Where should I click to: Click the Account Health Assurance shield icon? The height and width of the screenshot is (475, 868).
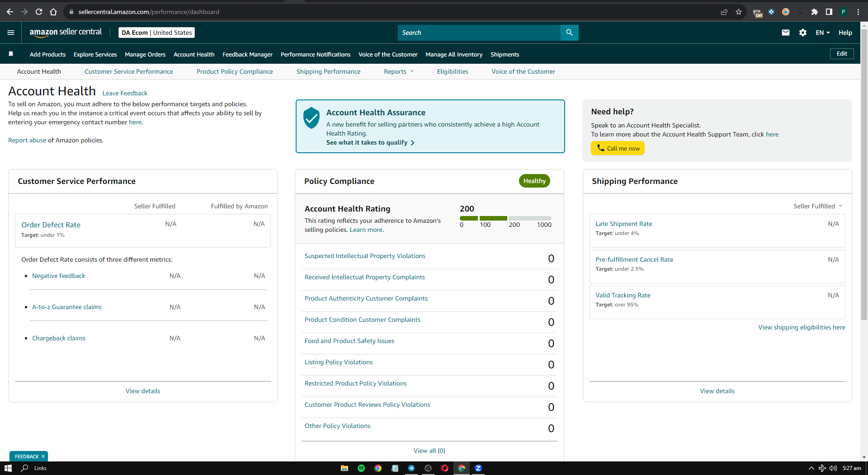pyautogui.click(x=311, y=118)
